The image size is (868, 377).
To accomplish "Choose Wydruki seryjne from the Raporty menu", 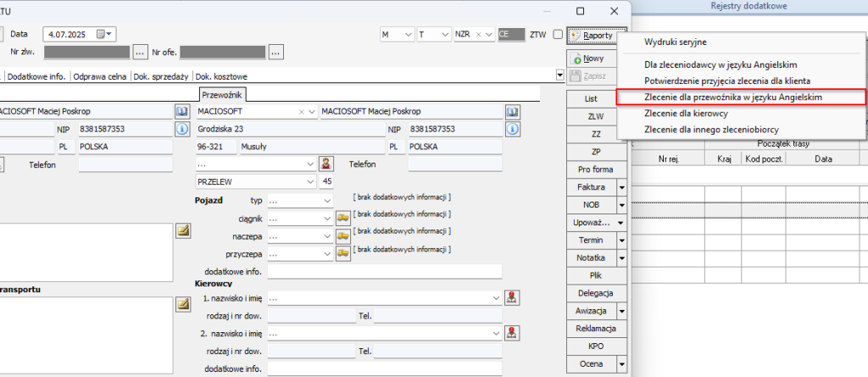I will coord(676,42).
